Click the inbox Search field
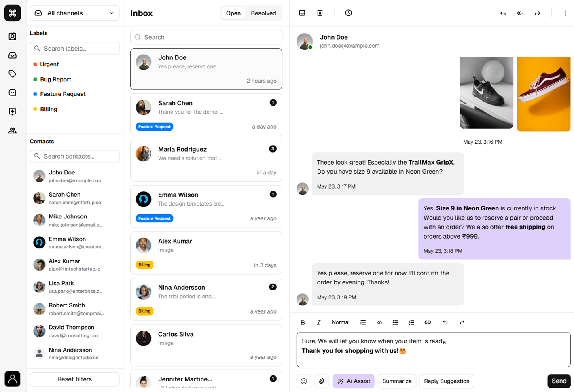Viewport: 574px width, 392px height. click(x=206, y=37)
